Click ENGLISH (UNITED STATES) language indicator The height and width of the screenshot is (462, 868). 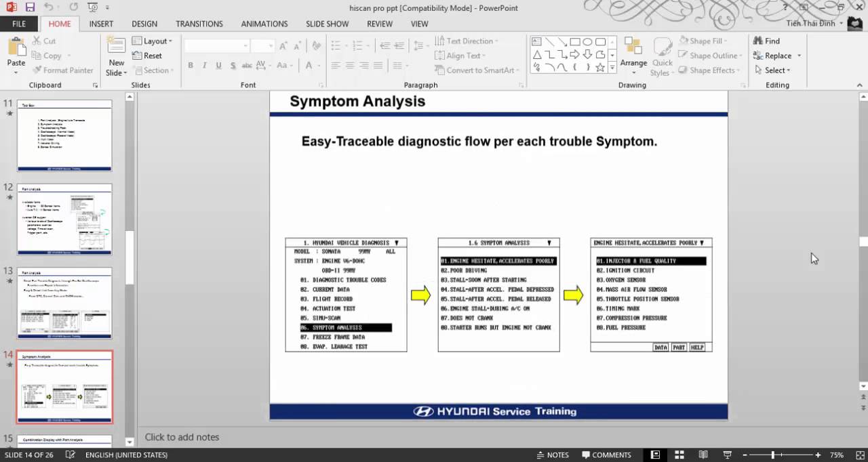(126, 455)
